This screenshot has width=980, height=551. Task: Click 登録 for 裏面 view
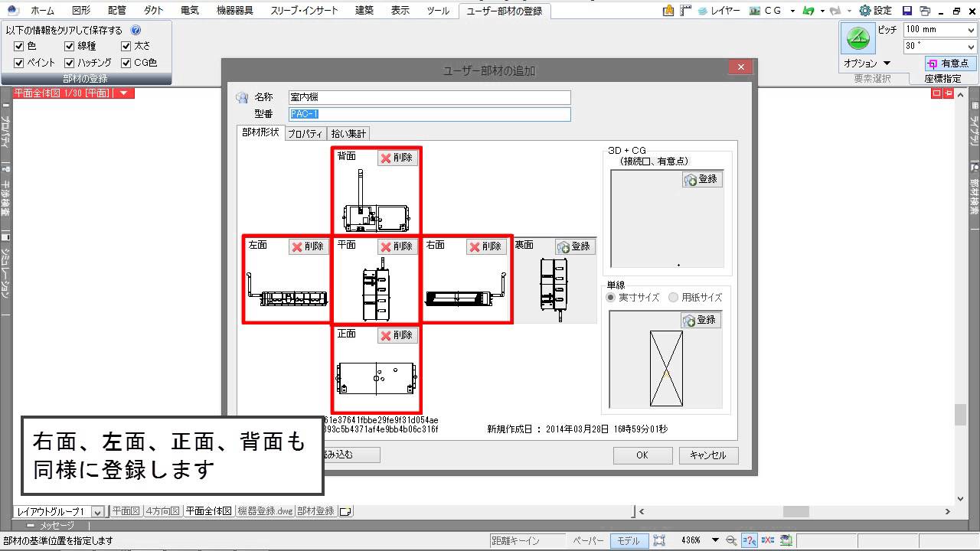coord(575,246)
